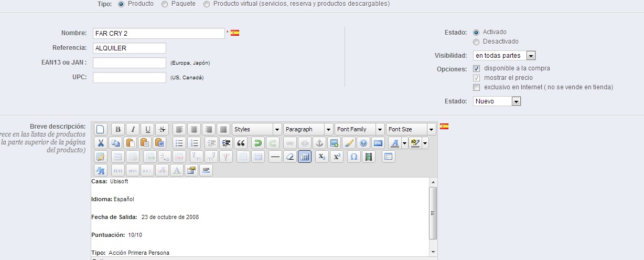Insert embedded media with the film icon
The image size is (644, 260).
pos(369,157)
